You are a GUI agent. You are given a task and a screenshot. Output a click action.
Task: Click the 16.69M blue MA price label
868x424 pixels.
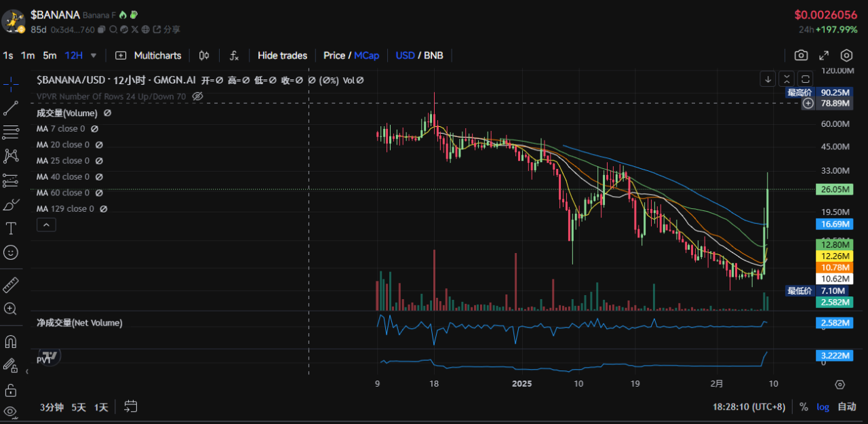click(x=835, y=224)
